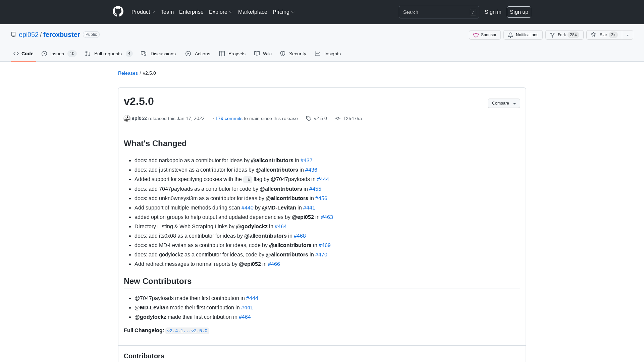The height and width of the screenshot is (362, 644).
Task: Open Notifications bell button
Action: 523,35
